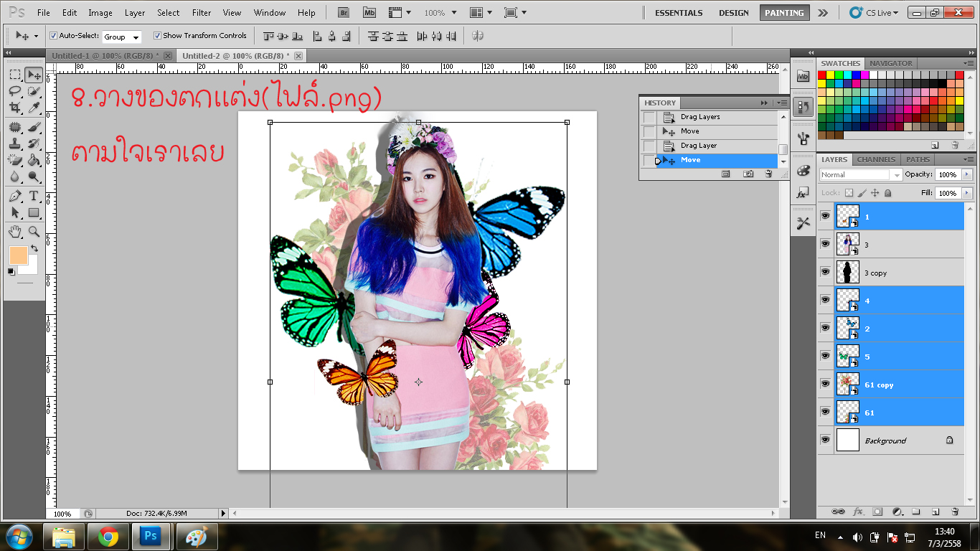Open the Filter menu
The image size is (980, 551).
pos(202,13)
